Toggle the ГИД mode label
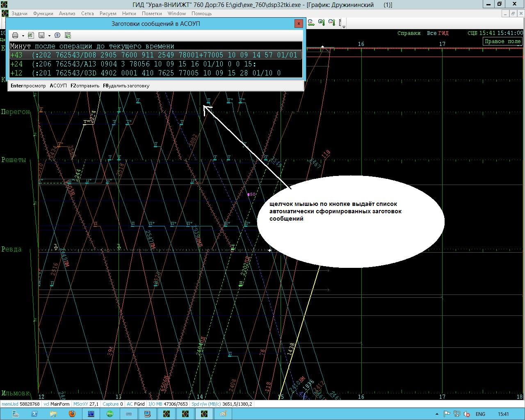This screenshot has width=525, height=420. click(443, 33)
